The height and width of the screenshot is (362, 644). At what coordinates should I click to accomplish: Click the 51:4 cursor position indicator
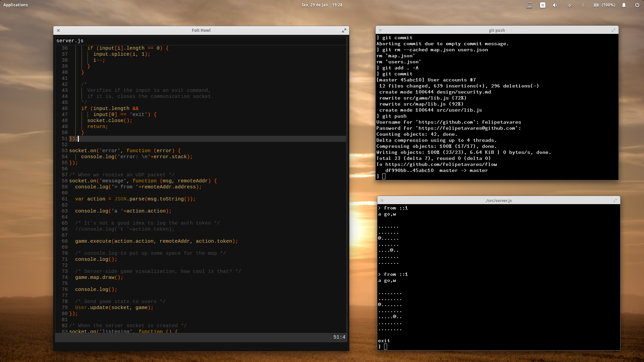click(x=339, y=337)
